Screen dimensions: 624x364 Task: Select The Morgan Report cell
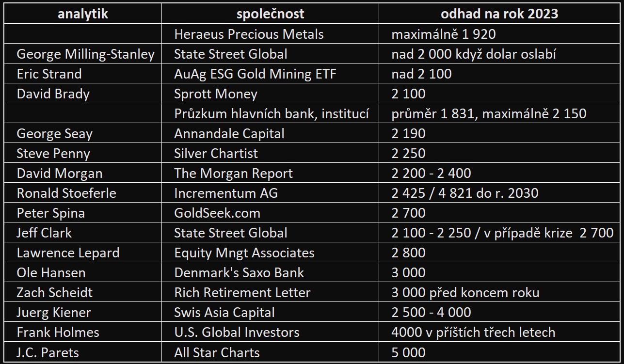[270, 173]
